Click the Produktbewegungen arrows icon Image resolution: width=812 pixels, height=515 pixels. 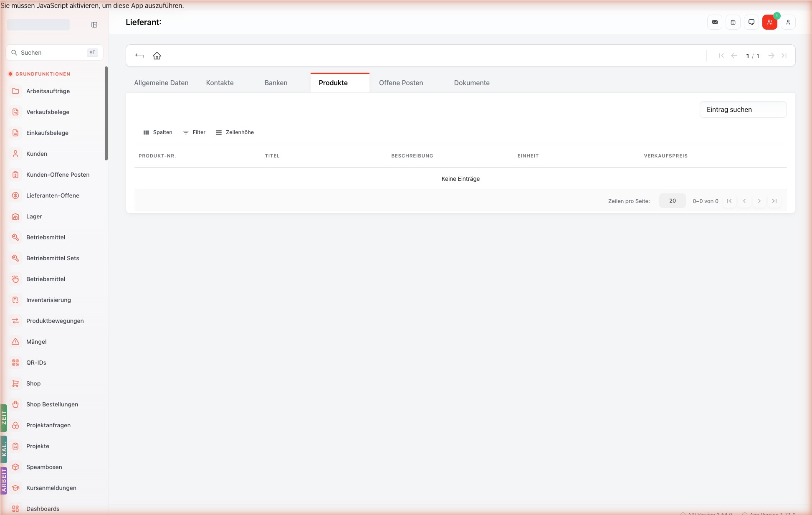(15, 321)
